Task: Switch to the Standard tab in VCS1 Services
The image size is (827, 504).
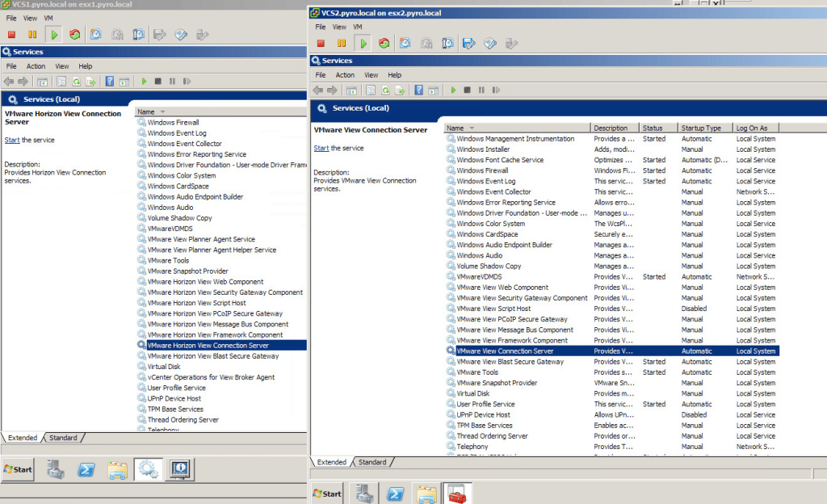Action: (x=63, y=438)
